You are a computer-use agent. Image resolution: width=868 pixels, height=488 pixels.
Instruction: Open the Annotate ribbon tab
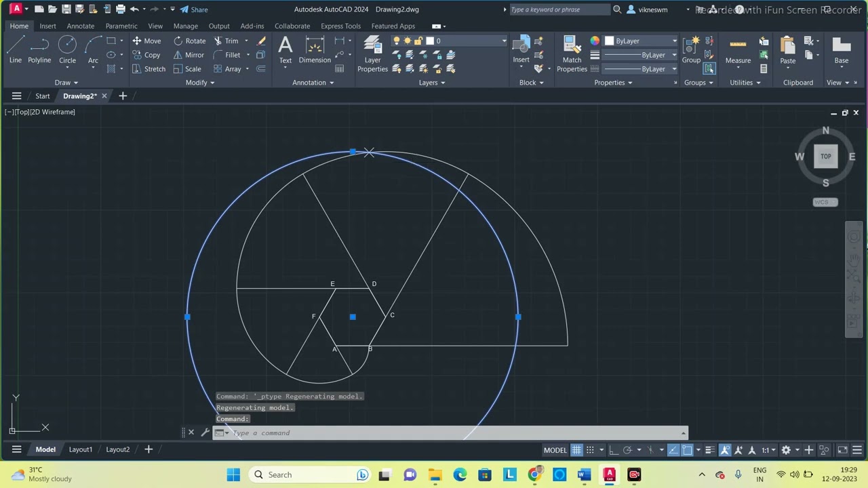click(81, 26)
